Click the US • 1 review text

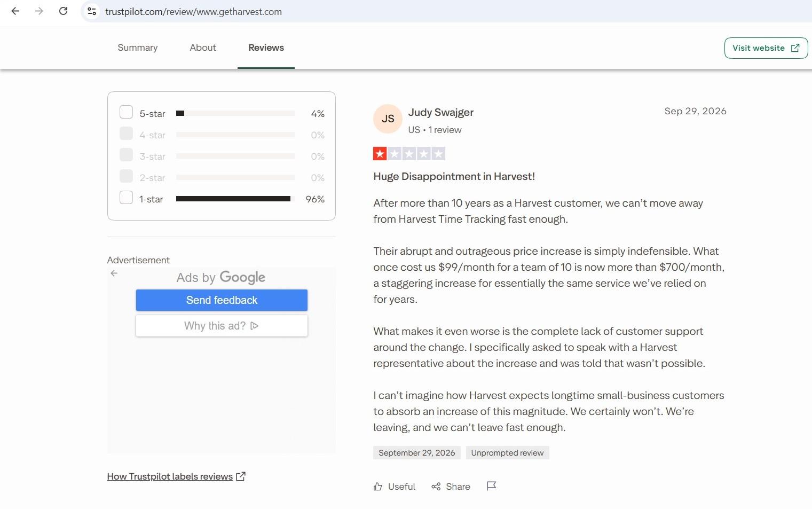[435, 130]
